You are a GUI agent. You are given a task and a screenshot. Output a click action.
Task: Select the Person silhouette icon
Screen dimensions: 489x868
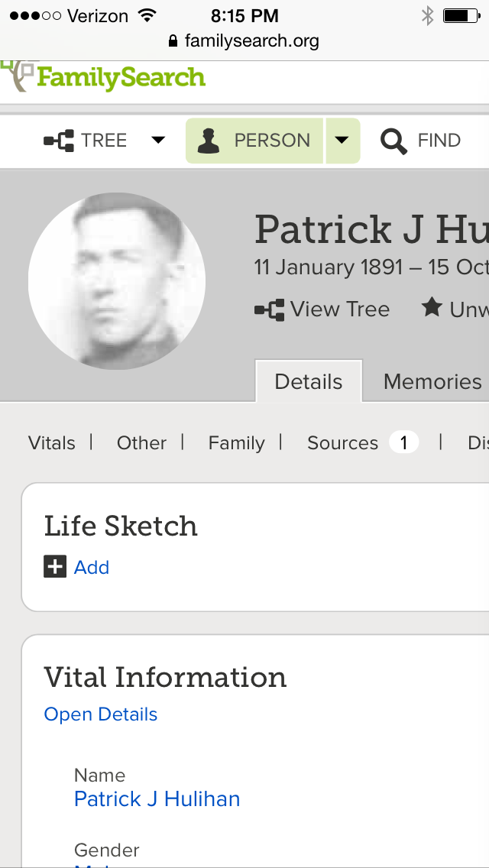pyautogui.click(x=209, y=141)
